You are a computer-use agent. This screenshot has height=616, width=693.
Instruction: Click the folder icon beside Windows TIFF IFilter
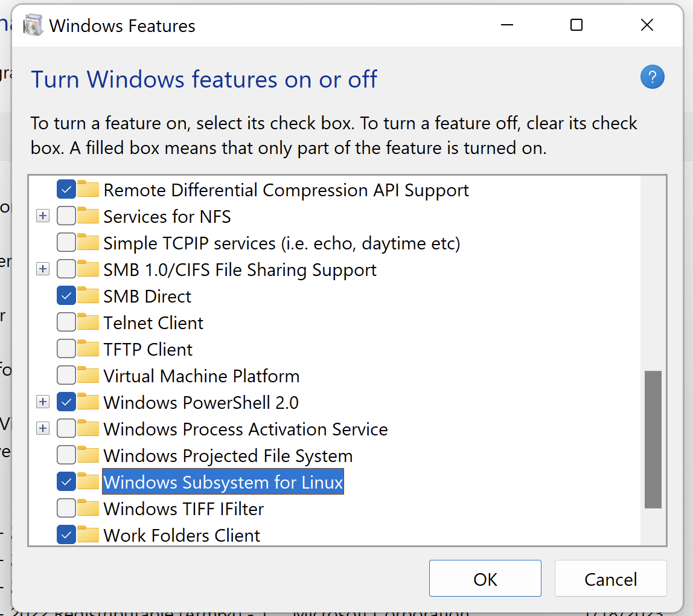[88, 509]
